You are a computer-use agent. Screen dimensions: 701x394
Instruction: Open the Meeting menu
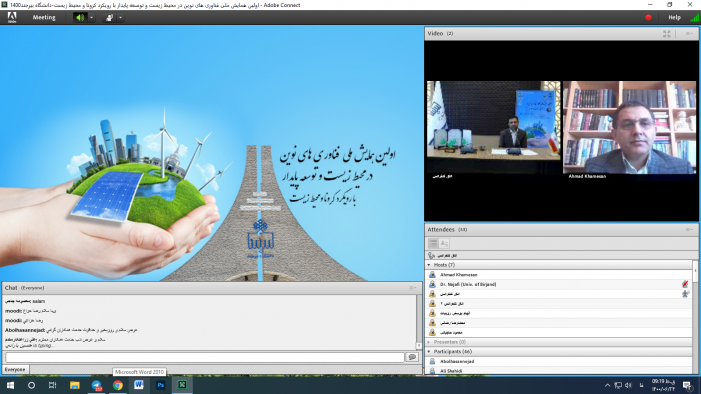point(44,17)
